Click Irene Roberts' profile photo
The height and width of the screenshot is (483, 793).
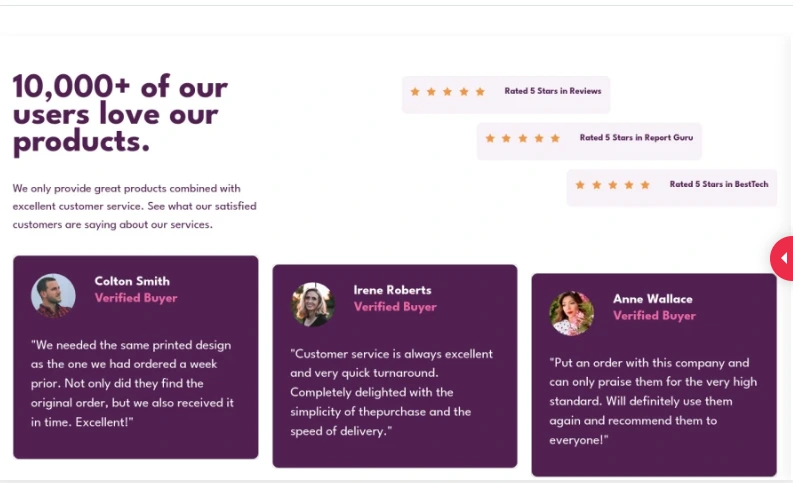click(313, 304)
